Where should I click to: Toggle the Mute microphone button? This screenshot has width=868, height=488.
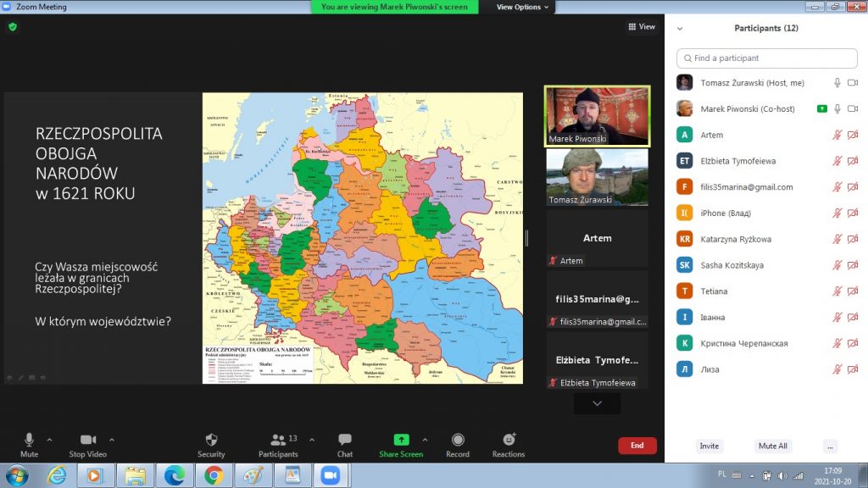click(29, 440)
